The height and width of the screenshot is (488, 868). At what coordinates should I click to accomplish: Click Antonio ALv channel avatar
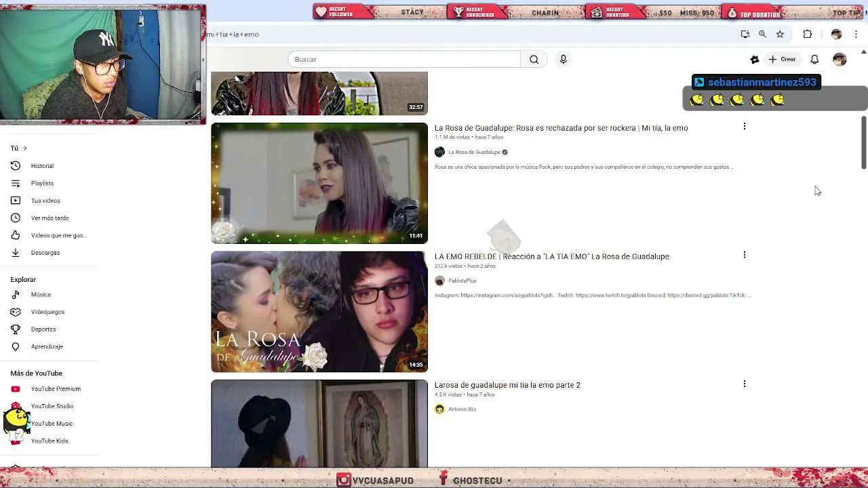coord(439,409)
